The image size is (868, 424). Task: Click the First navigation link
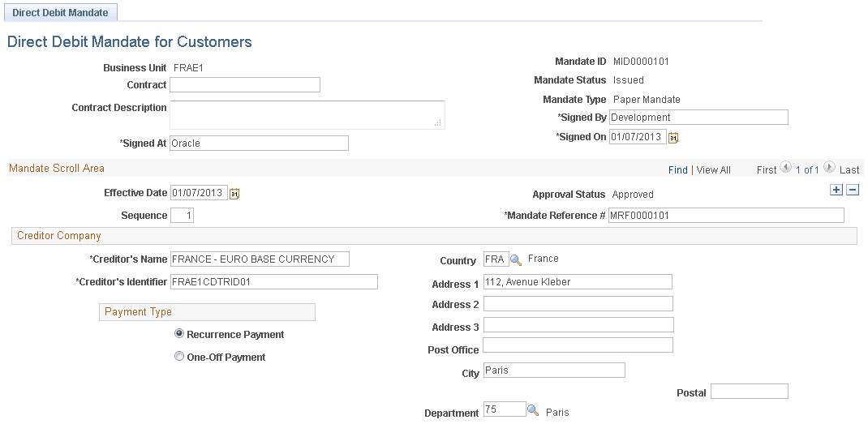pos(766,170)
